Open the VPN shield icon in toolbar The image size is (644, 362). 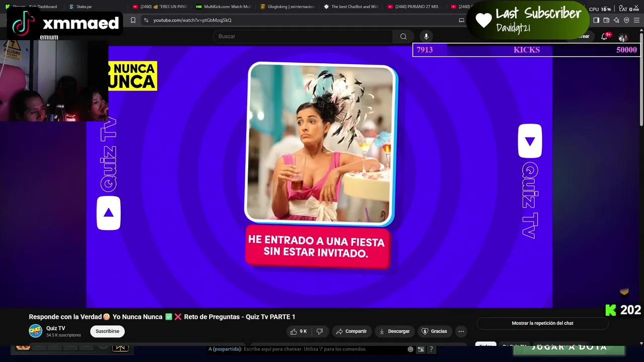click(626, 20)
